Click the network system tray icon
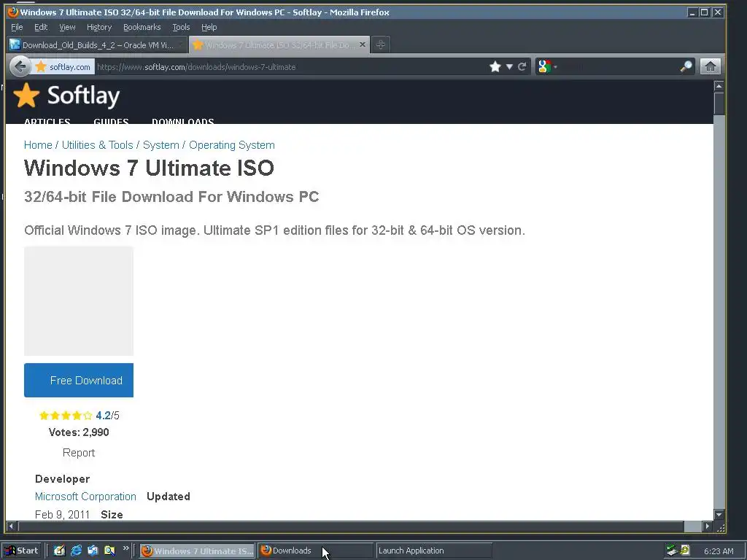 point(672,551)
